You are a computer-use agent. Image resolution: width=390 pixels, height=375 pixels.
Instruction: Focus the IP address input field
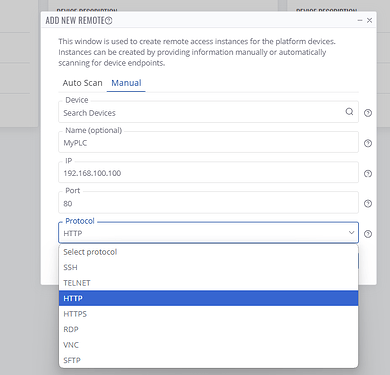point(208,173)
